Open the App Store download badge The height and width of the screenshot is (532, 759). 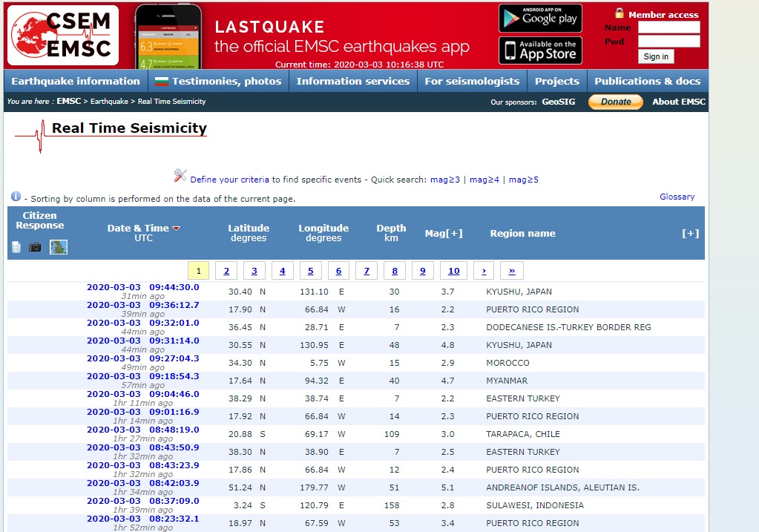point(540,50)
